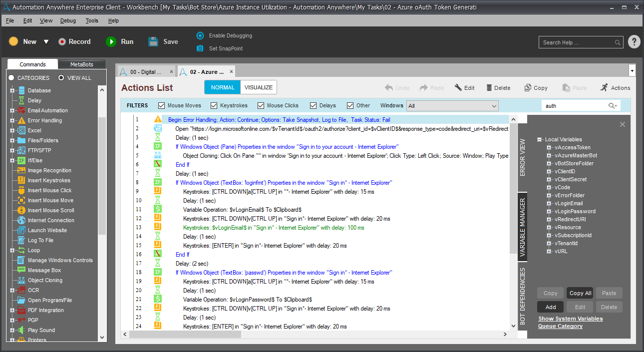Uncheck the Mouse Moves filter checkbox
Screen dimensions: 644x352
pyautogui.click(x=161, y=105)
